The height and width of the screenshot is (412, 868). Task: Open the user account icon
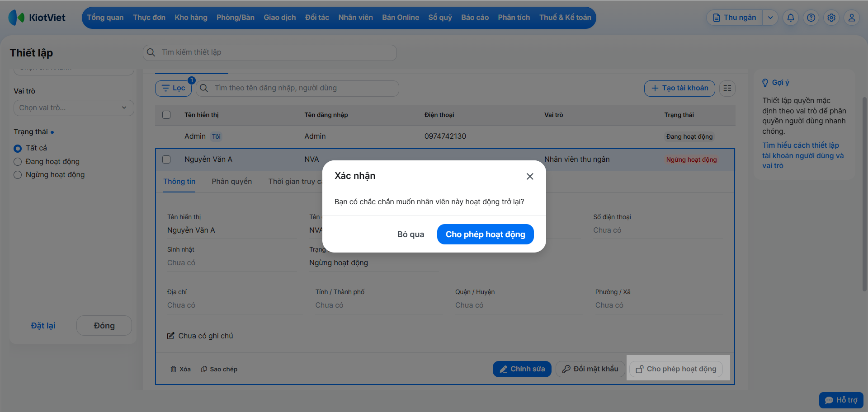coord(852,18)
